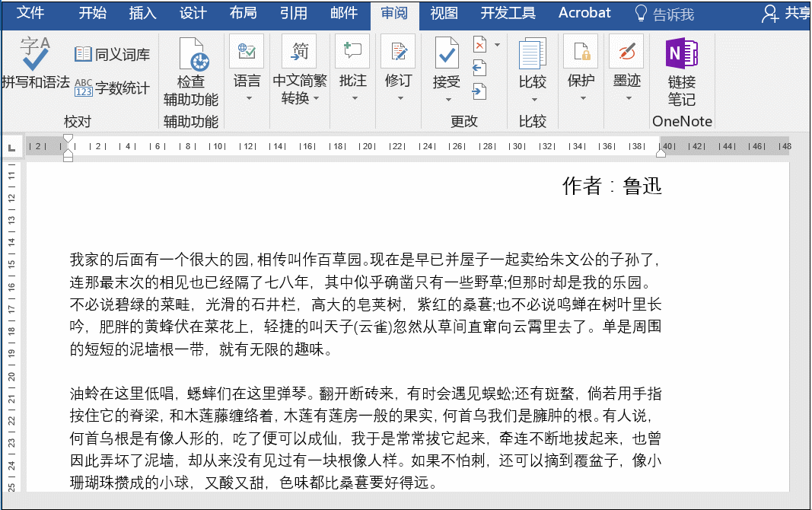Click the 共享 share person icon
The image size is (812, 510).
(770, 14)
